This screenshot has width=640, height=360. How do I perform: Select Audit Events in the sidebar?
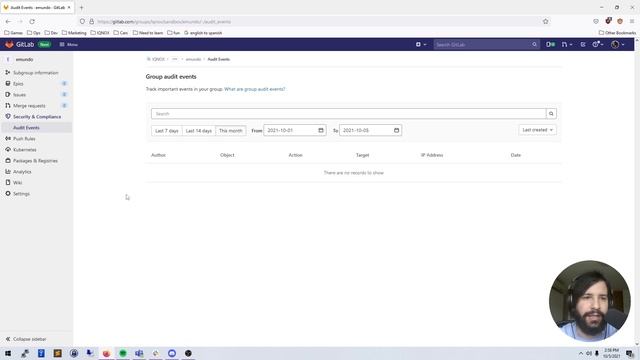36,128
